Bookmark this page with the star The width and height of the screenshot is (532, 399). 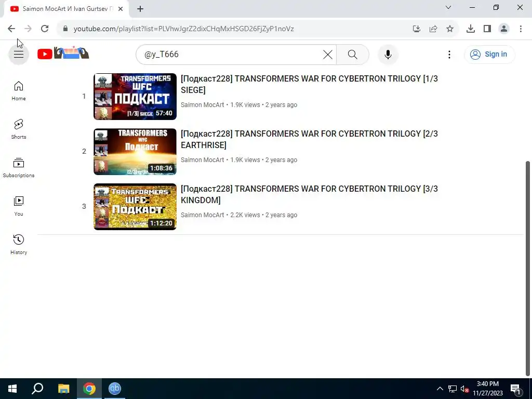pos(450,29)
